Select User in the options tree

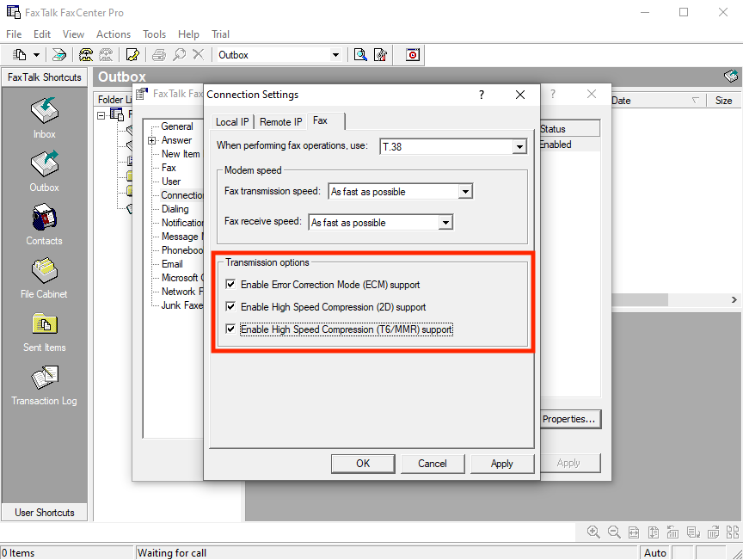(170, 182)
